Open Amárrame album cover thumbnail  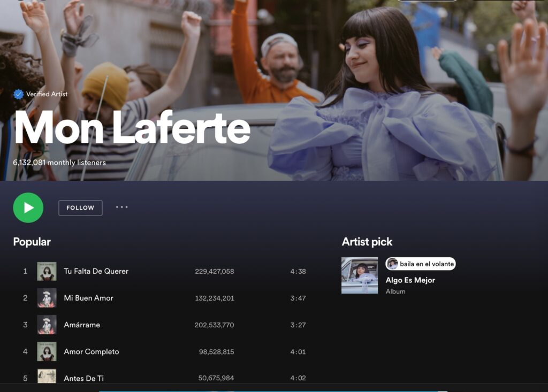pyautogui.click(x=47, y=325)
